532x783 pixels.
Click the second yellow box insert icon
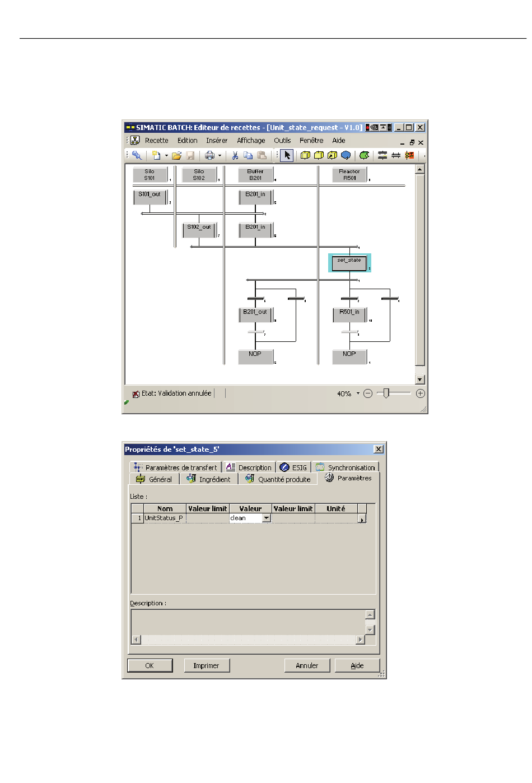point(319,155)
